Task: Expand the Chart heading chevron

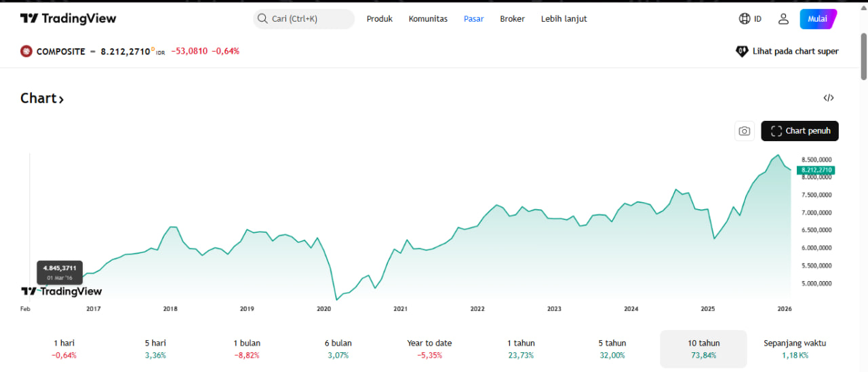Action: point(61,99)
